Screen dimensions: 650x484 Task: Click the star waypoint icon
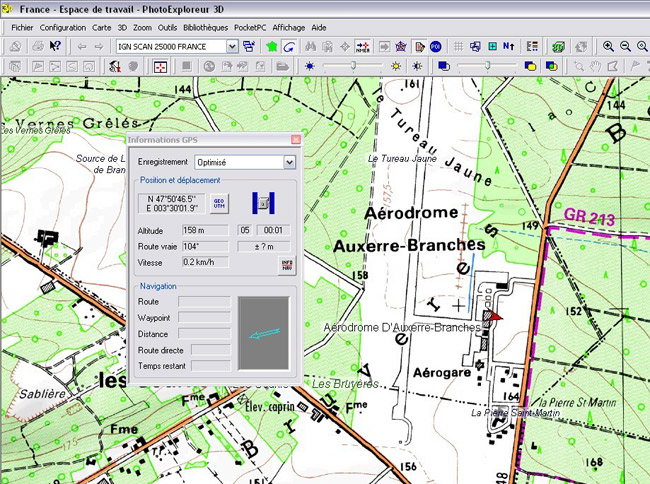400,46
